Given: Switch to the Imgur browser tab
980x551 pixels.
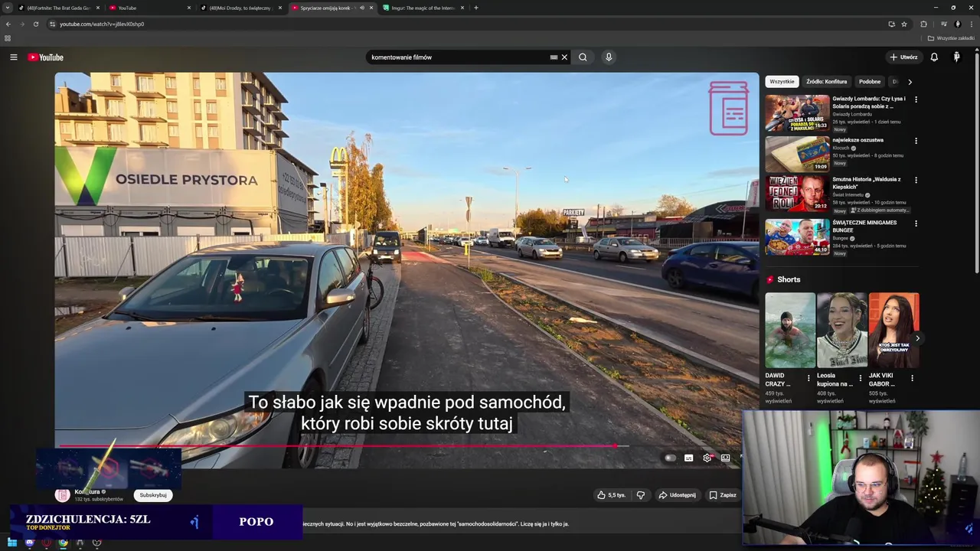Looking at the screenshot, I should tap(423, 8).
